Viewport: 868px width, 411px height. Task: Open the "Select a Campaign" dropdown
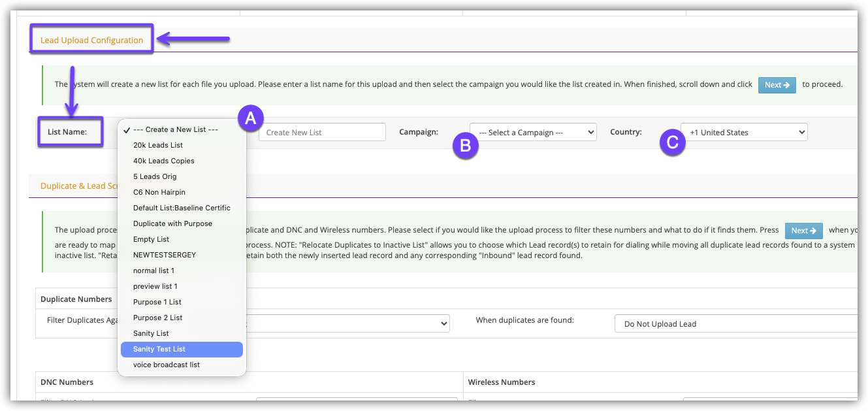click(x=533, y=133)
